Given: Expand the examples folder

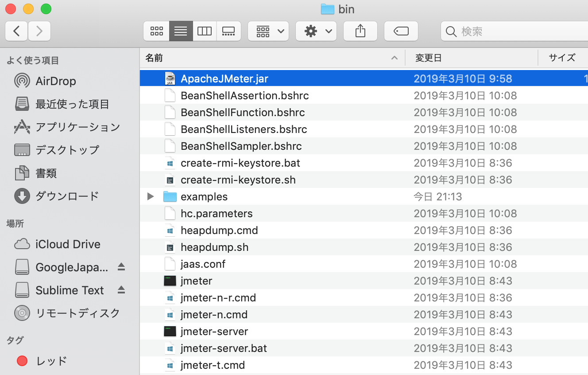Looking at the screenshot, I should coord(150,196).
